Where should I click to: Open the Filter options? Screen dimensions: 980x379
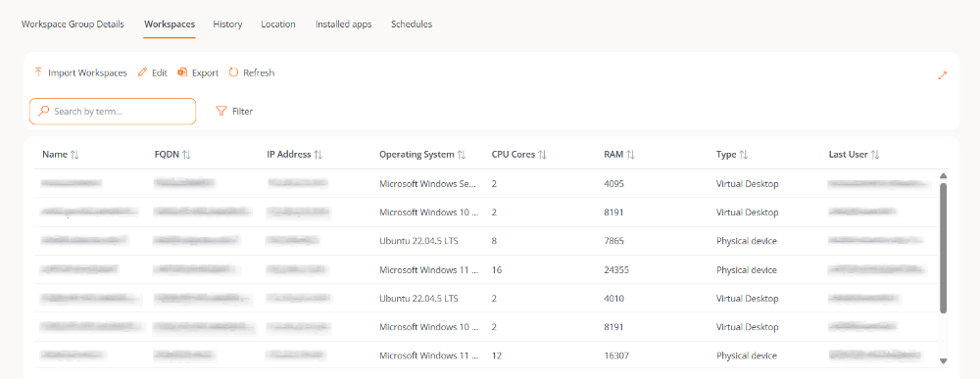[234, 111]
